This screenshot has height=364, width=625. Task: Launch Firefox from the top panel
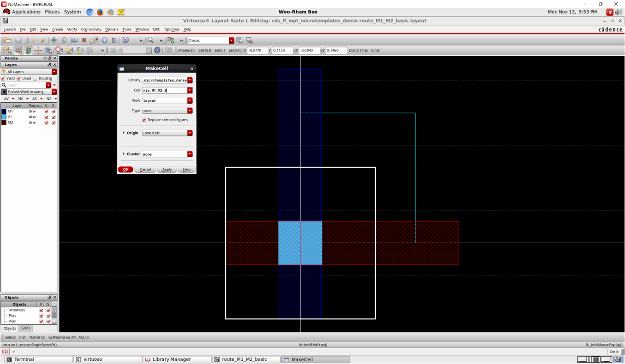click(x=100, y=12)
